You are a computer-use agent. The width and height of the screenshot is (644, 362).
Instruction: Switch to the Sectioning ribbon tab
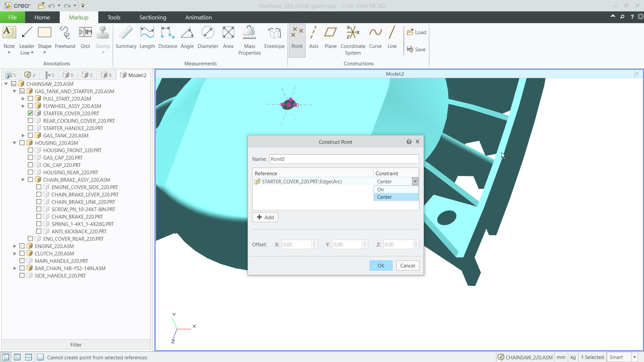coord(153,17)
